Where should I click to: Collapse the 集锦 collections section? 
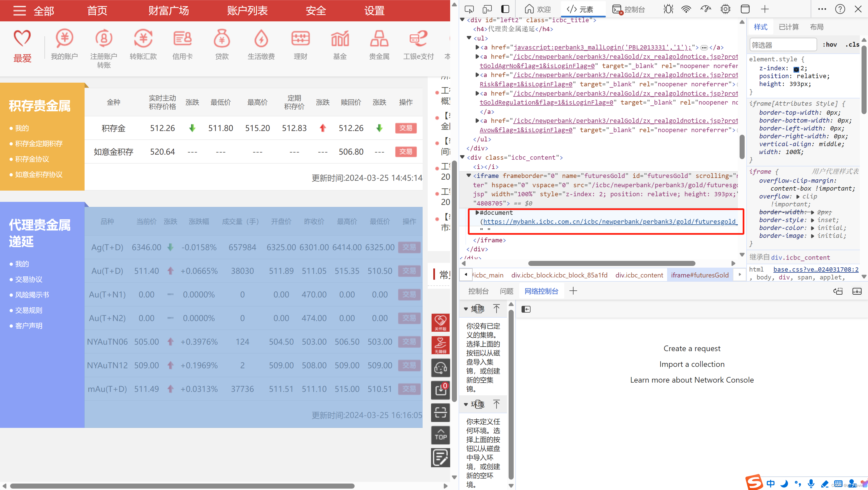[466, 309]
